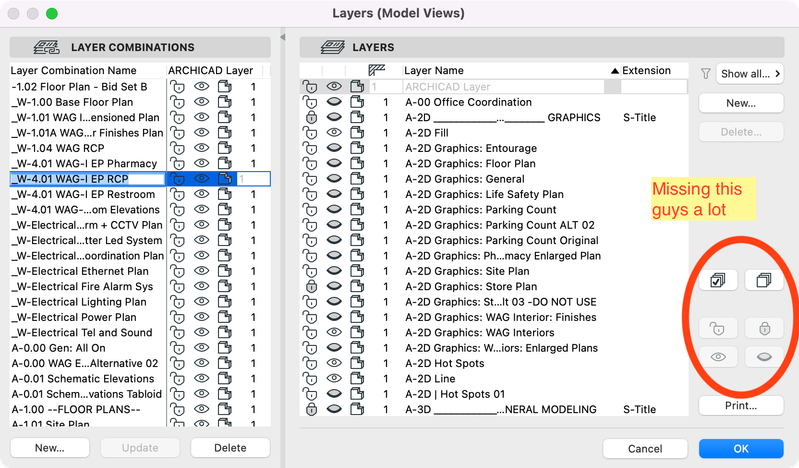
Task: Click lock icon for A-2D Hot Spots layer
Action: click(310, 363)
